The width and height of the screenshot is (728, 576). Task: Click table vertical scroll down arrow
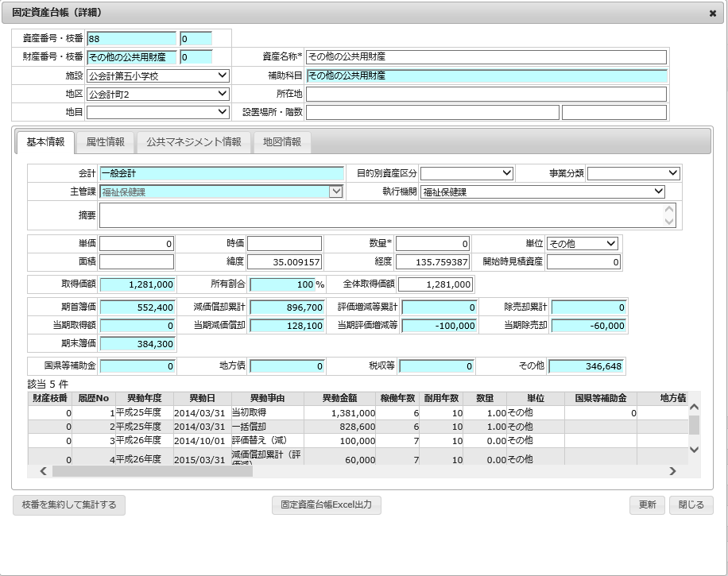694,450
